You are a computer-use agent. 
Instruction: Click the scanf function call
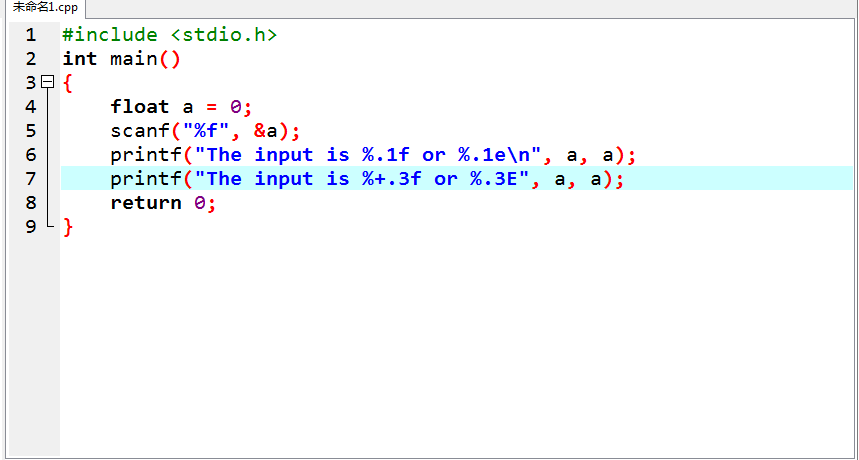point(205,130)
